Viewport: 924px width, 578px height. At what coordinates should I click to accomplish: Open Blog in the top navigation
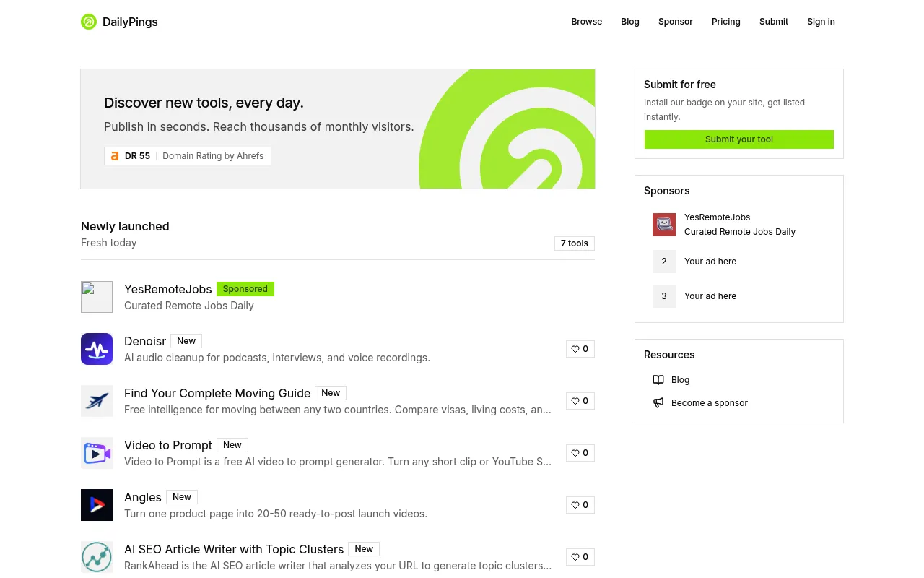[x=630, y=22]
